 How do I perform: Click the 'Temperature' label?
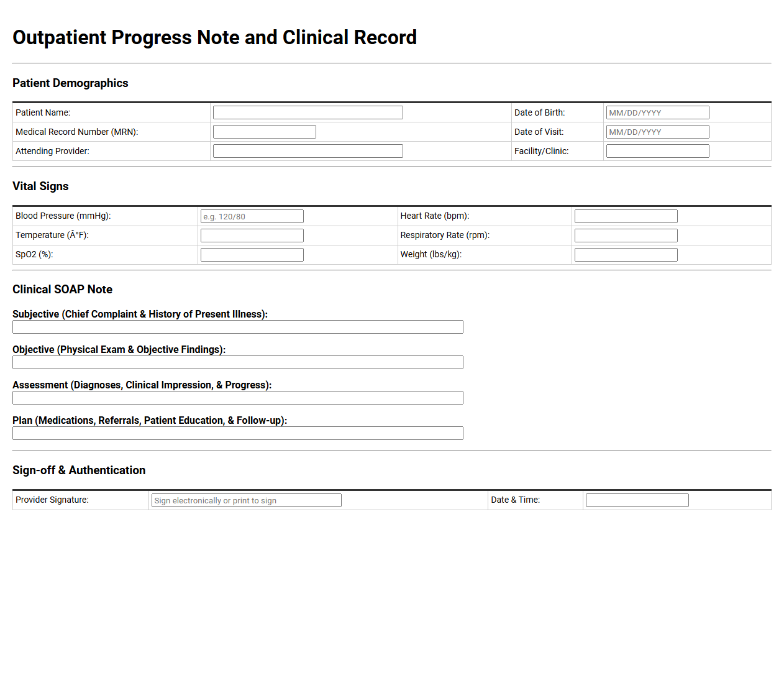pyautogui.click(x=52, y=235)
